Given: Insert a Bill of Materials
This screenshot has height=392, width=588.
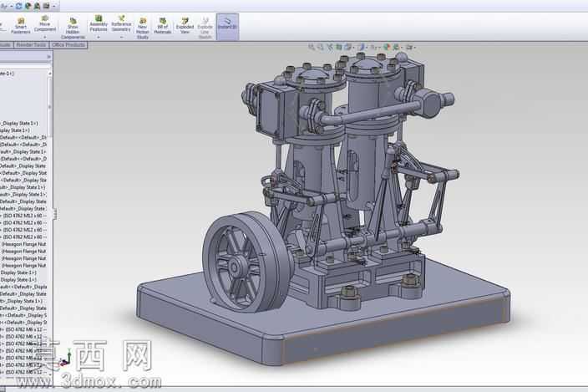Looking at the screenshot, I should [162, 26].
